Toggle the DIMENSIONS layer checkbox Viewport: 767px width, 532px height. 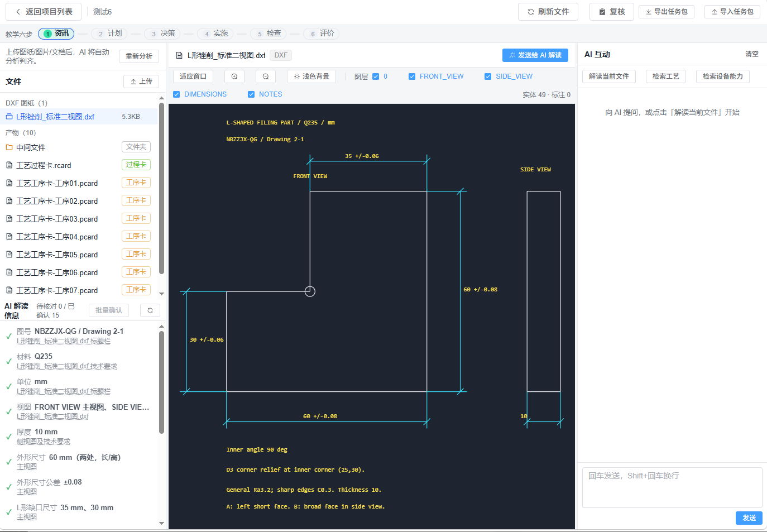176,94
